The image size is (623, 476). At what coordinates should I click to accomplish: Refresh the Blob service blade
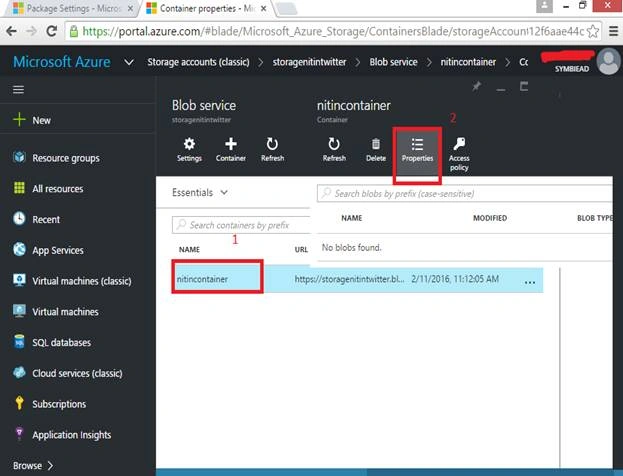tap(272, 149)
